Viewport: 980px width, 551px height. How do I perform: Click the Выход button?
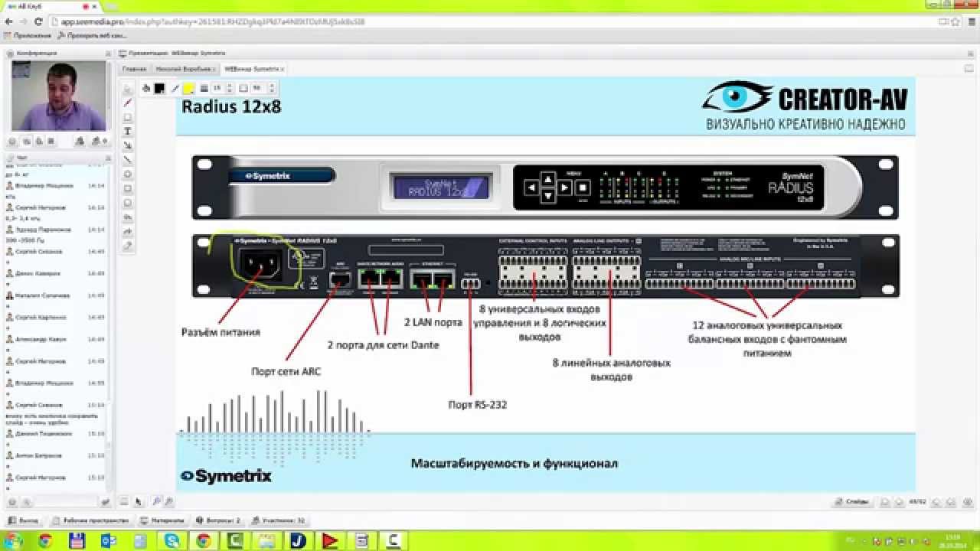[x=22, y=520]
